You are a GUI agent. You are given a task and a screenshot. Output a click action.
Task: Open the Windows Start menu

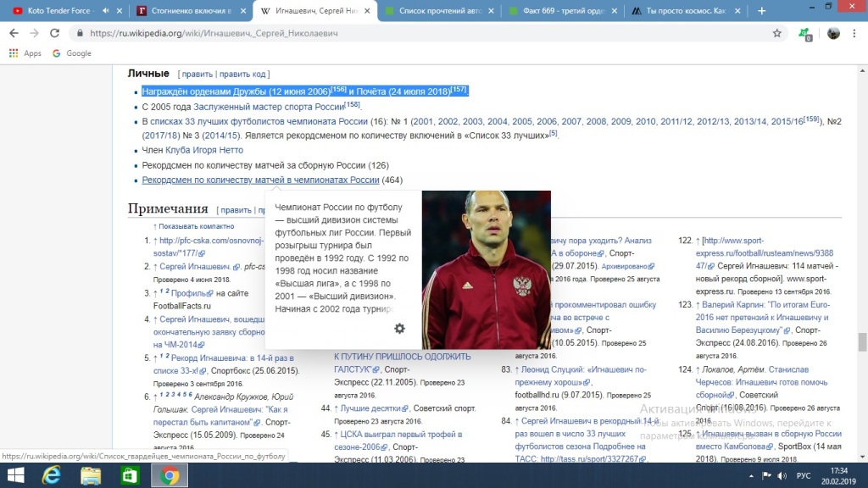pos(15,475)
